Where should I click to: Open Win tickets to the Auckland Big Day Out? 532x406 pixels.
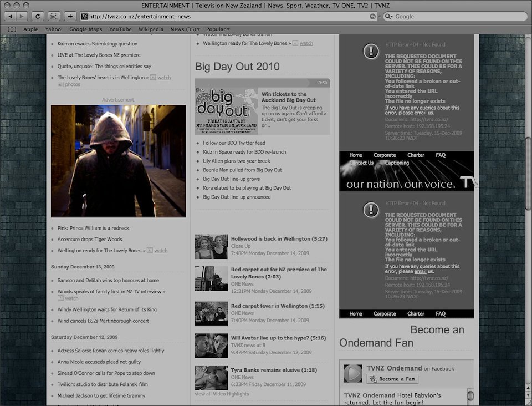[x=288, y=97]
